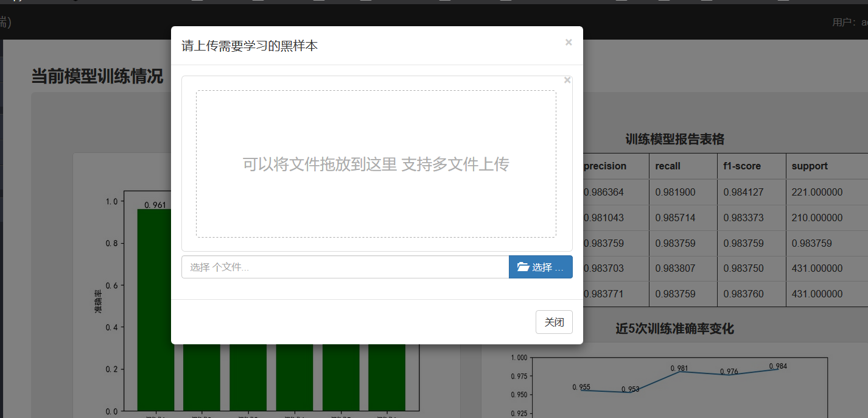Click the file selection input field

click(x=344, y=266)
